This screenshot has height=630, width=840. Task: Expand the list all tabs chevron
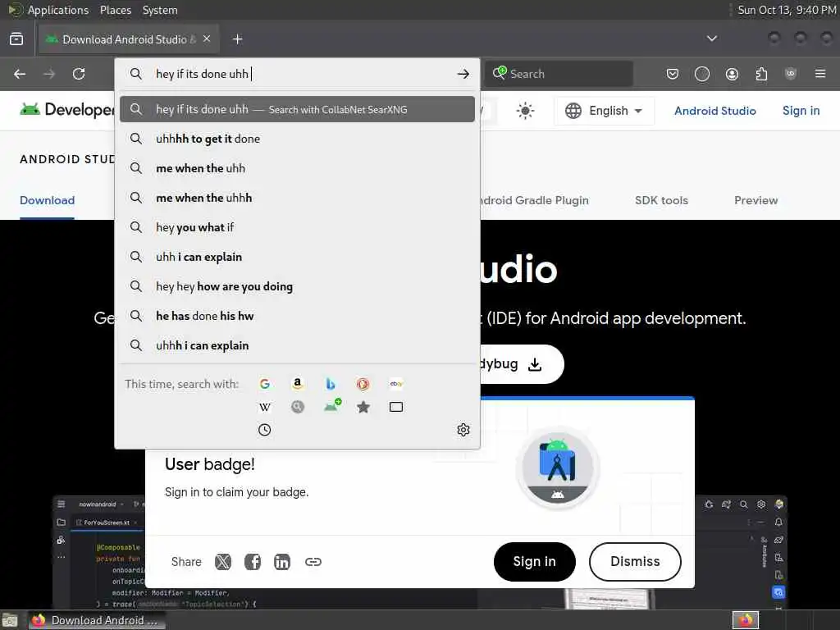point(712,39)
